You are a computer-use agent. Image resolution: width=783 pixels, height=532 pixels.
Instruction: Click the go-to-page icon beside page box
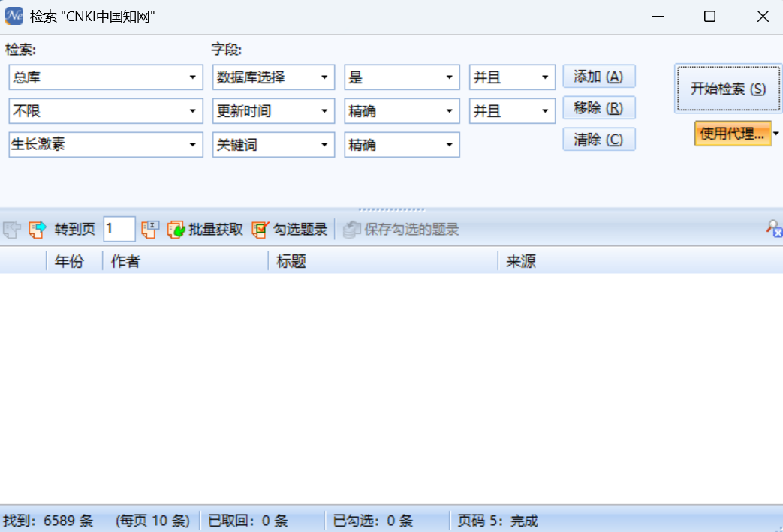pyautogui.click(x=150, y=230)
